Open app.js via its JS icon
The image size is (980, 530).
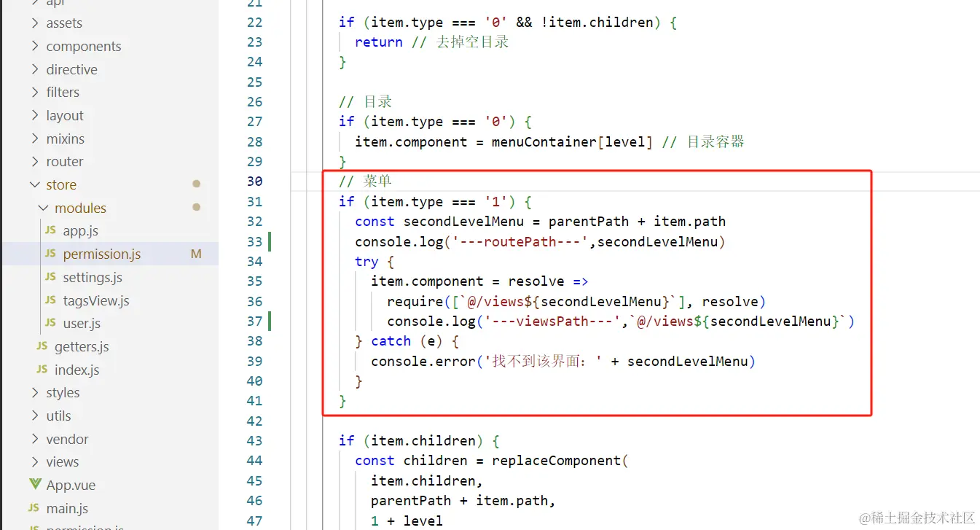[x=50, y=230]
